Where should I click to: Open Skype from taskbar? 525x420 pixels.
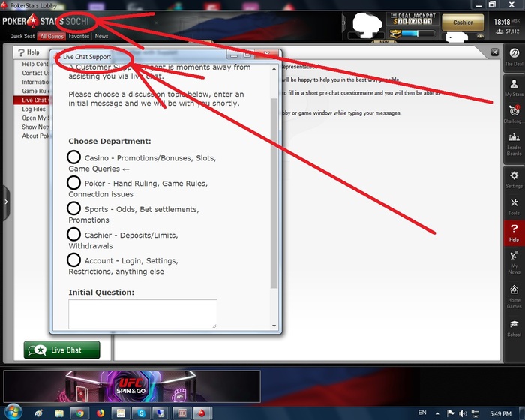141,413
